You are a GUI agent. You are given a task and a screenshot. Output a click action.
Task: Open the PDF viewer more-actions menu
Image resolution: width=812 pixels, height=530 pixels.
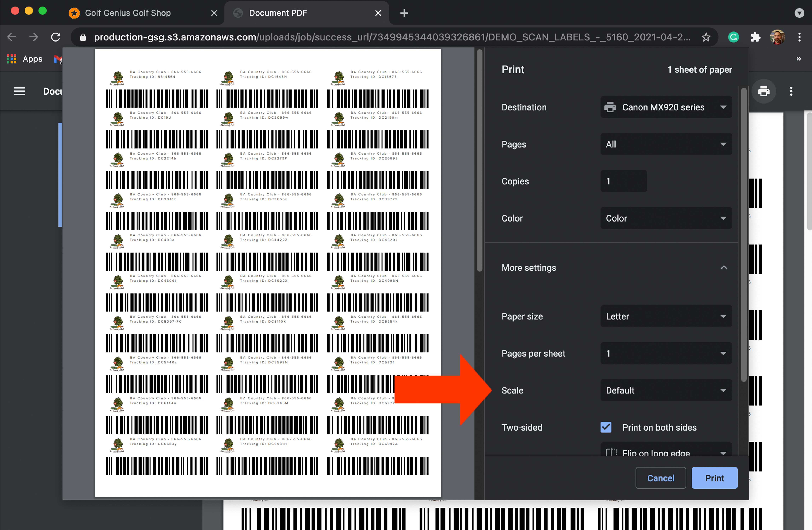point(791,91)
